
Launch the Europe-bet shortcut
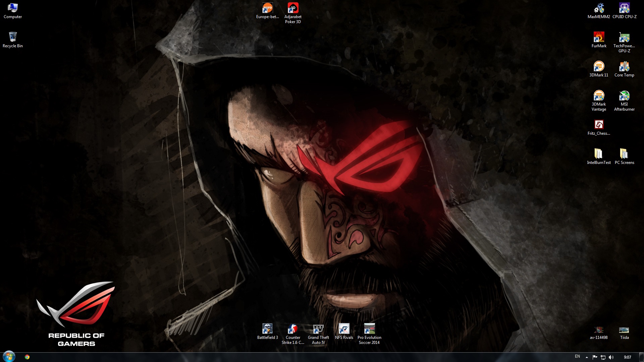[x=268, y=11]
